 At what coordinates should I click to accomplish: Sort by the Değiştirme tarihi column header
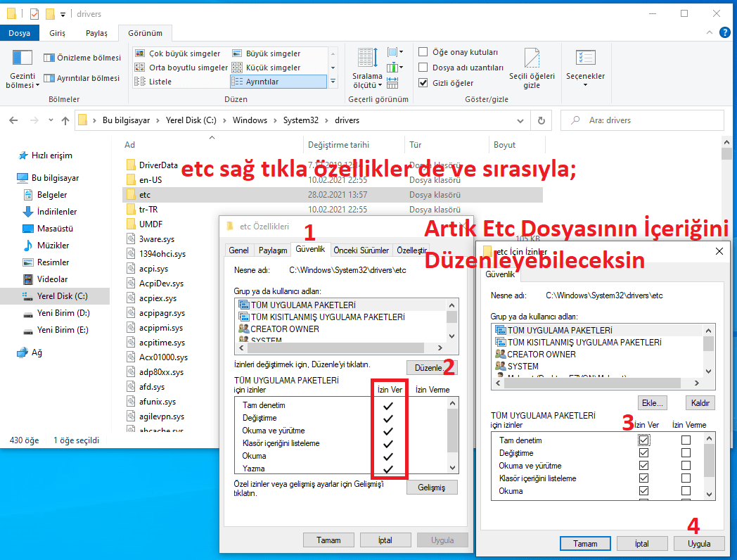[x=338, y=145]
